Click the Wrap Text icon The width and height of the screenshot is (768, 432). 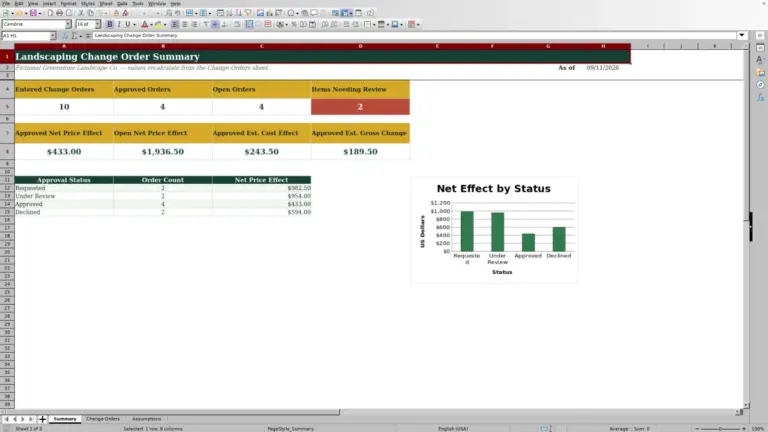click(x=237, y=24)
